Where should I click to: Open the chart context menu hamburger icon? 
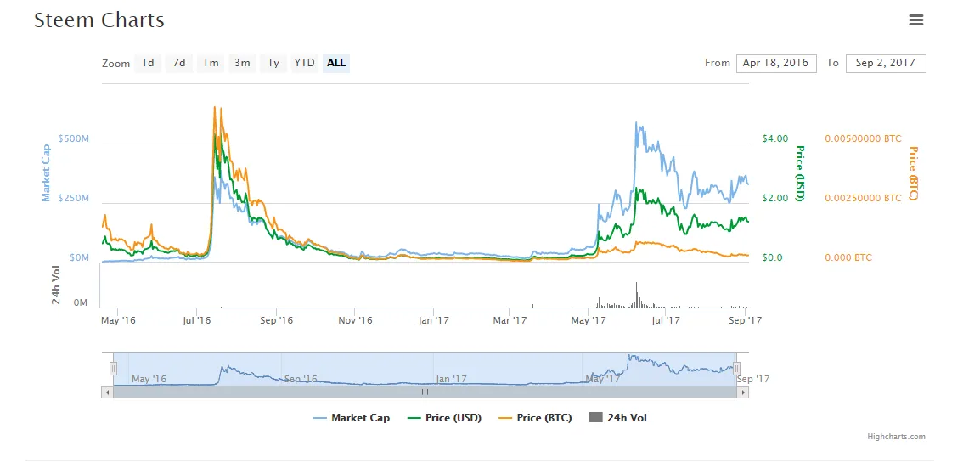tap(915, 20)
